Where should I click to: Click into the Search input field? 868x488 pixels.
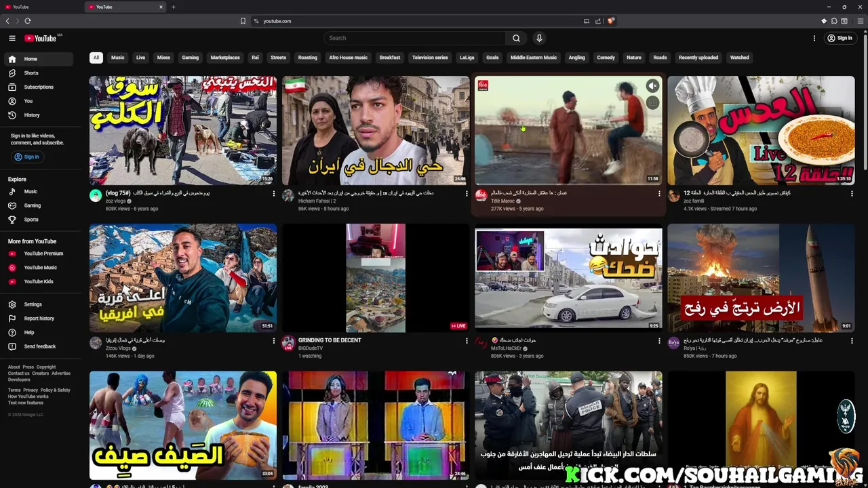415,38
